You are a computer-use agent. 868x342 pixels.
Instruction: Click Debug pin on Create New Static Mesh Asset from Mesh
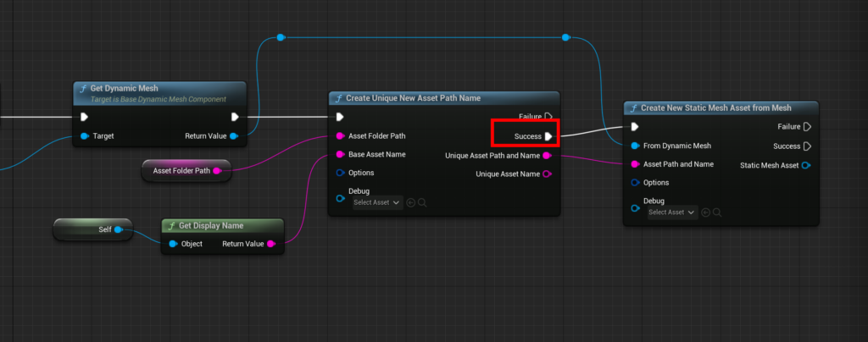point(635,207)
